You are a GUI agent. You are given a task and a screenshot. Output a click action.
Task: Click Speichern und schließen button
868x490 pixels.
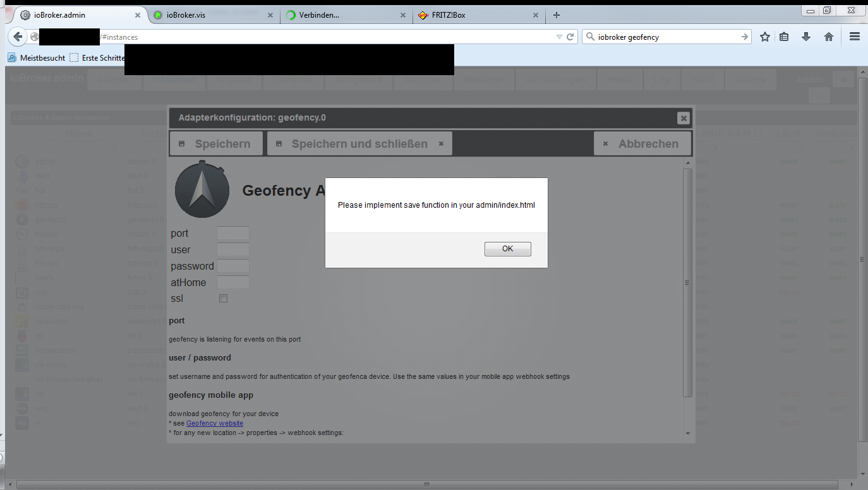(359, 144)
